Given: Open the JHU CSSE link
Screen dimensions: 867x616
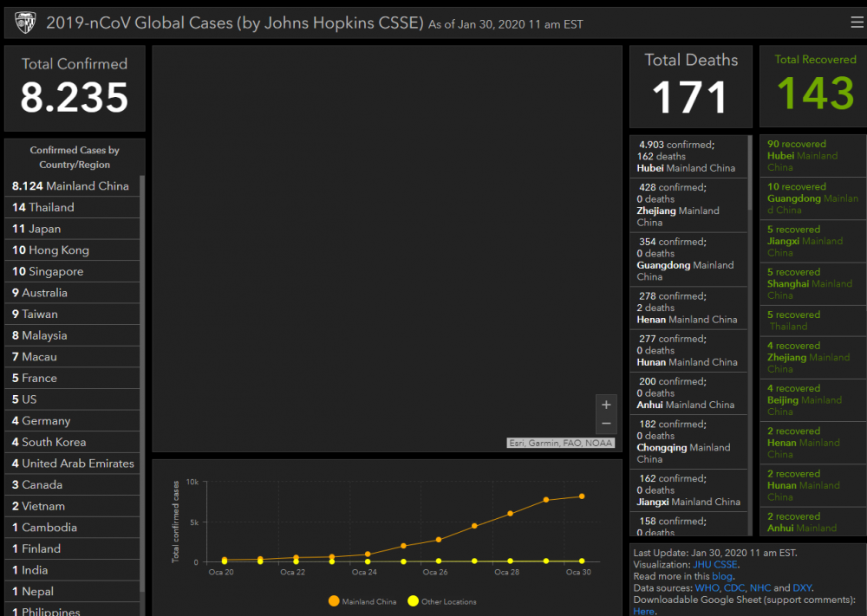Looking at the screenshot, I should tap(714, 565).
